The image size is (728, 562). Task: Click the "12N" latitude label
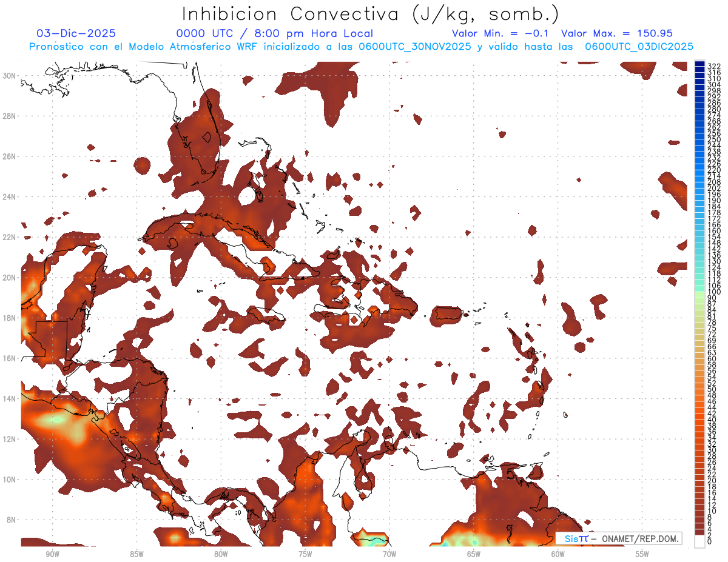click(x=10, y=439)
